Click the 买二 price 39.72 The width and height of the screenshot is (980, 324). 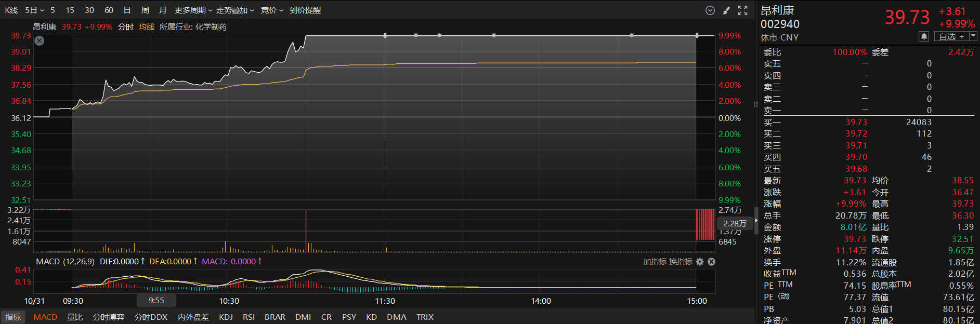click(x=856, y=133)
